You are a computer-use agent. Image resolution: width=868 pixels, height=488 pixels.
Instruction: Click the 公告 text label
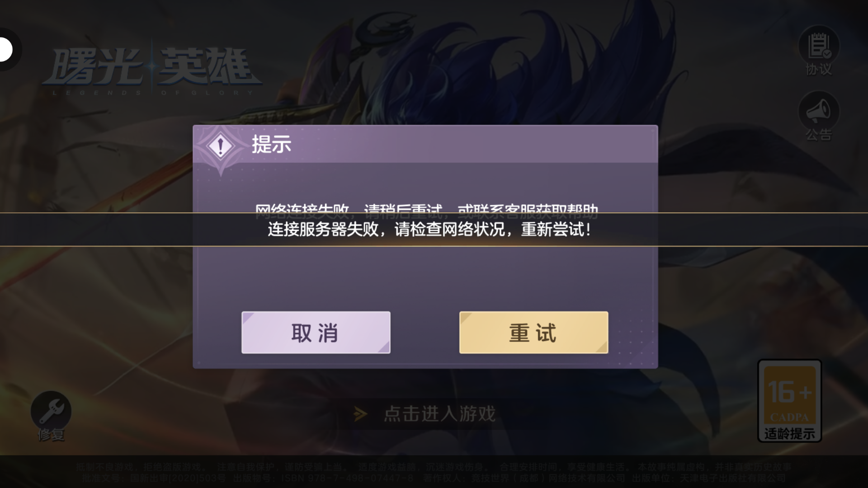819,135
